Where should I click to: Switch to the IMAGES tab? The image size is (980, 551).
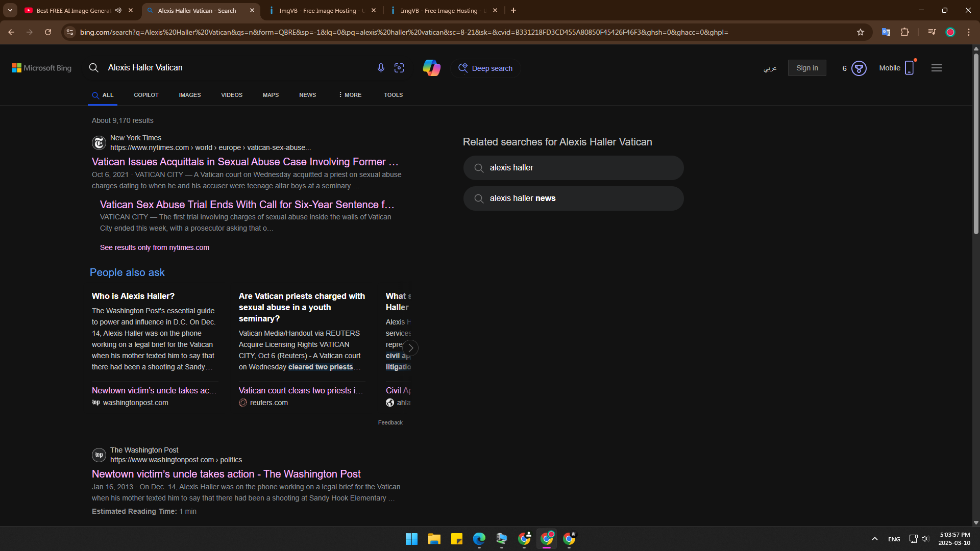tap(190, 95)
